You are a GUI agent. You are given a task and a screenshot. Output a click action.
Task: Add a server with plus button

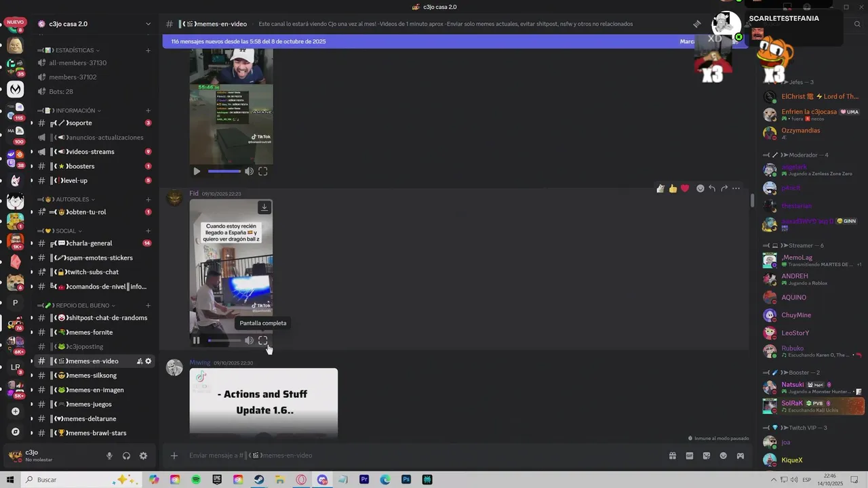15,411
